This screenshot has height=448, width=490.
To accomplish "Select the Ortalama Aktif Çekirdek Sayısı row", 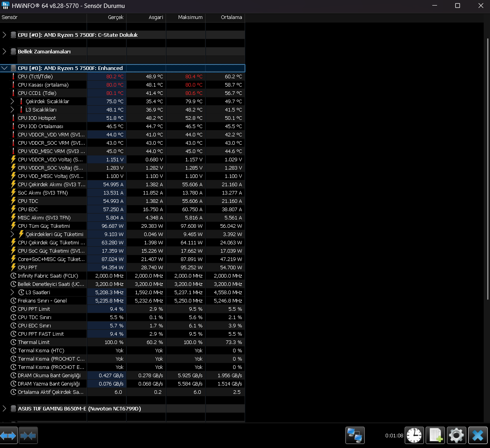I will click(x=122, y=392).
